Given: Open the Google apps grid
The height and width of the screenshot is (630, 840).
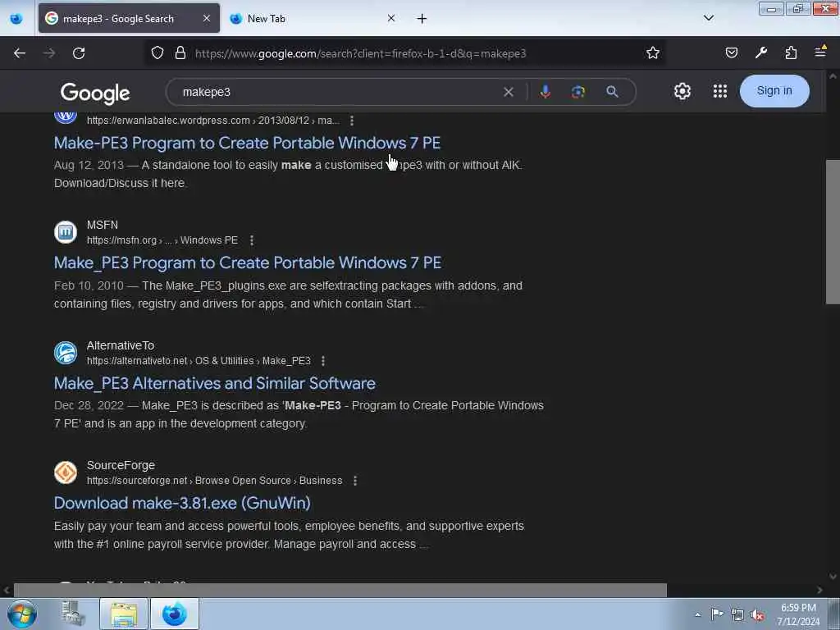Looking at the screenshot, I should (x=720, y=91).
